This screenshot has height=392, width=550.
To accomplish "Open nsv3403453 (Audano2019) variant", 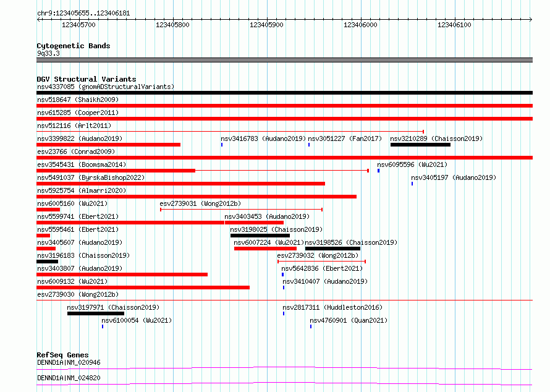I will tap(267, 216).
